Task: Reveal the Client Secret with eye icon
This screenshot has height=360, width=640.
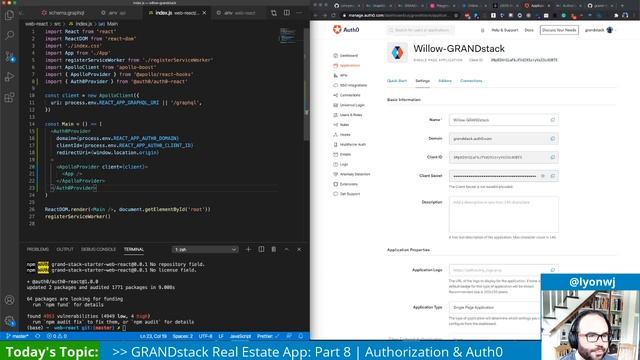Action: tap(543, 176)
